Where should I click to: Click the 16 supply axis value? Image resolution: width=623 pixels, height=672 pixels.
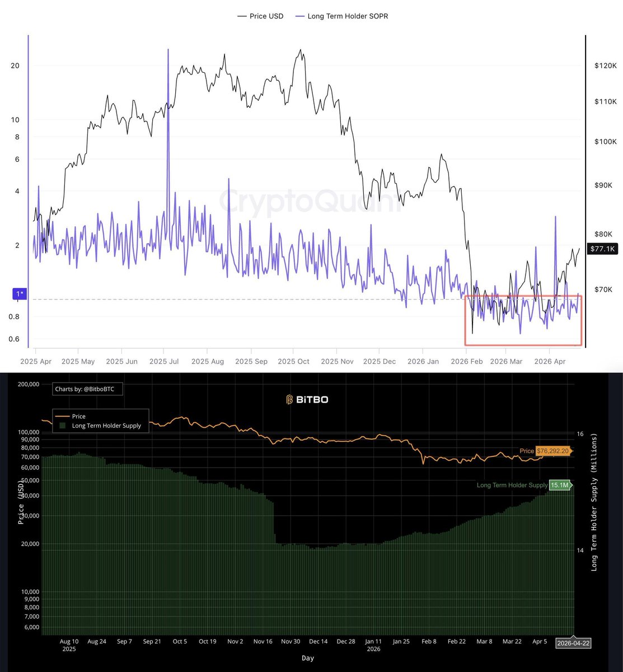[x=580, y=434]
